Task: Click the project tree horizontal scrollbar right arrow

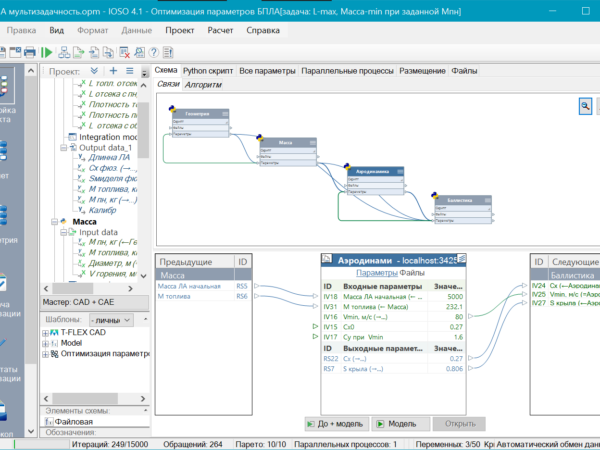Action: pyautogui.click(x=130, y=289)
